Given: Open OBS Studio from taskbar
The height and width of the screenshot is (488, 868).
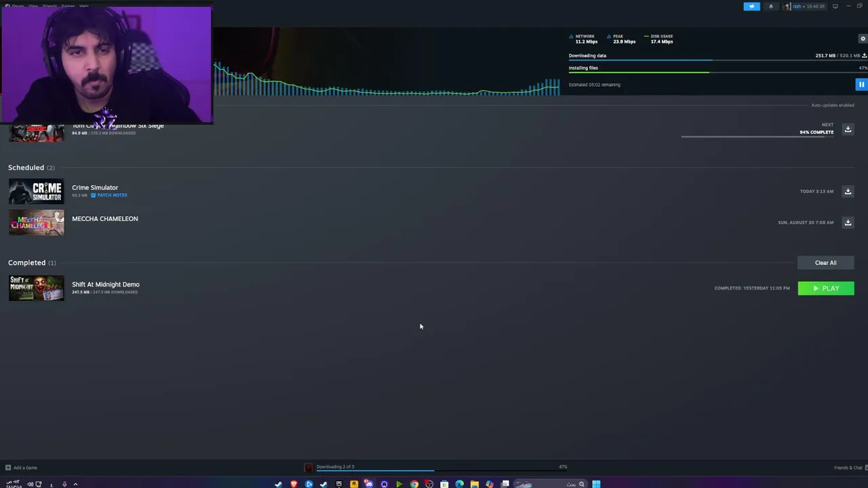Looking at the screenshot, I should [x=429, y=484].
